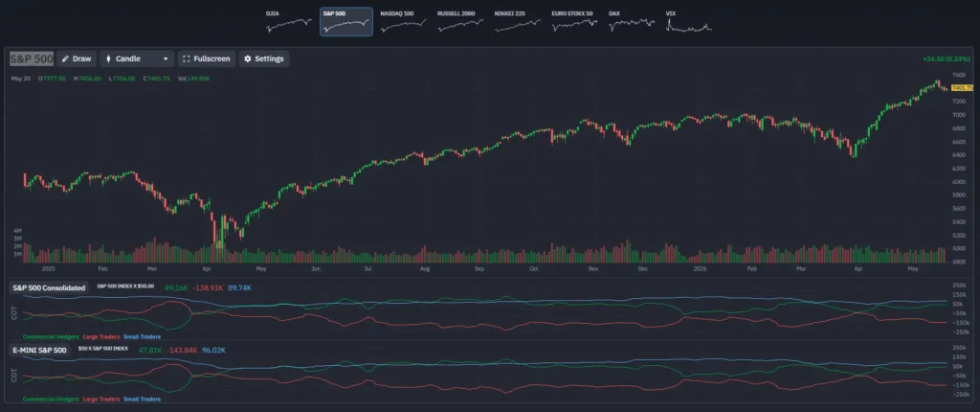Click the 7000 price axis label
980x412 pixels.
[x=959, y=115]
